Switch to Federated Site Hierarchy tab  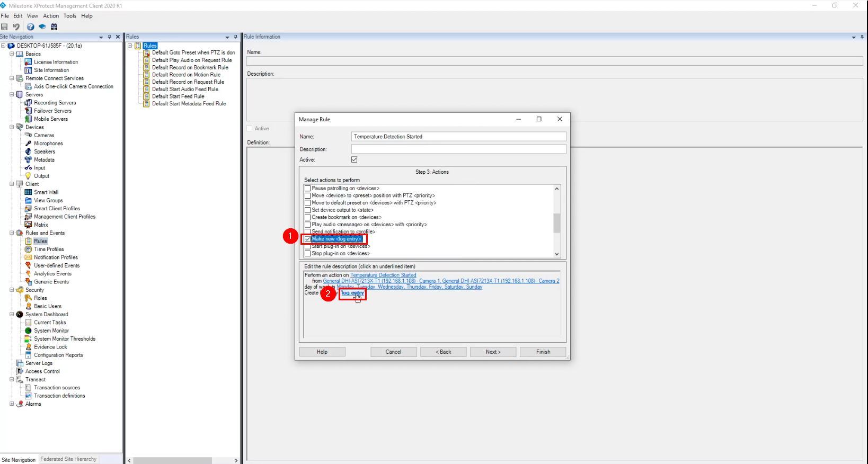68,459
